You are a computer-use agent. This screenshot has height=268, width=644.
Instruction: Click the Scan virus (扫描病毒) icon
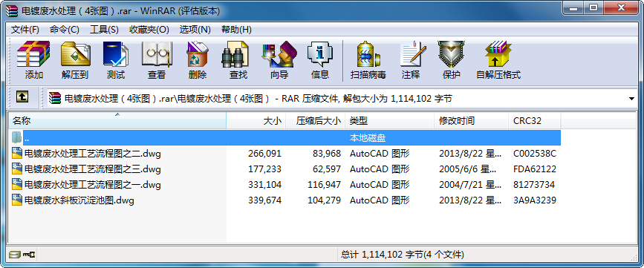click(x=368, y=54)
